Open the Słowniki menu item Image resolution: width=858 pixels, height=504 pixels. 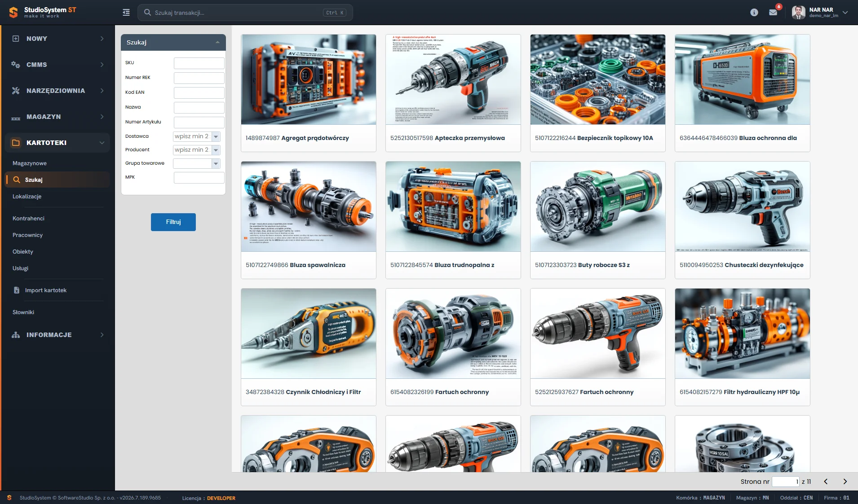[23, 312]
